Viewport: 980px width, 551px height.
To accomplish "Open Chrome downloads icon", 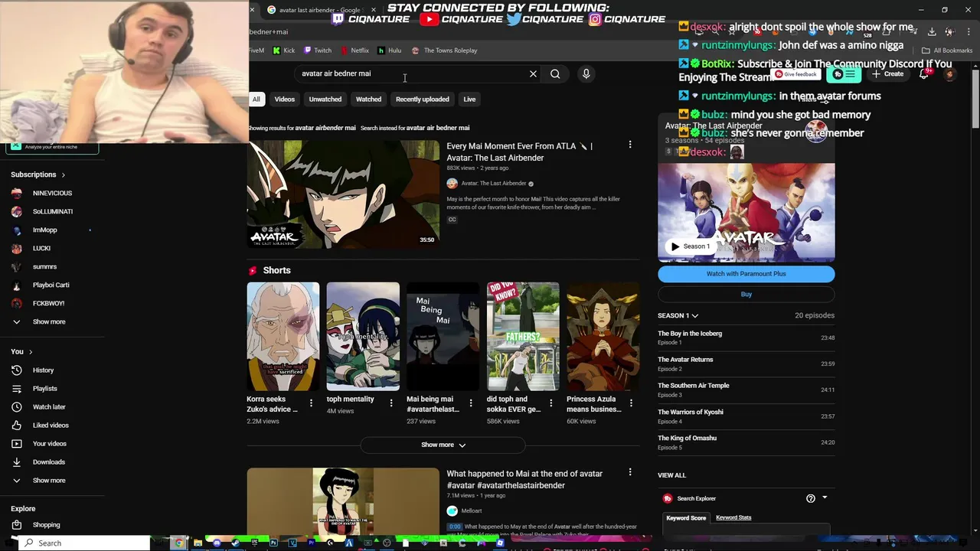I will coord(932,32).
